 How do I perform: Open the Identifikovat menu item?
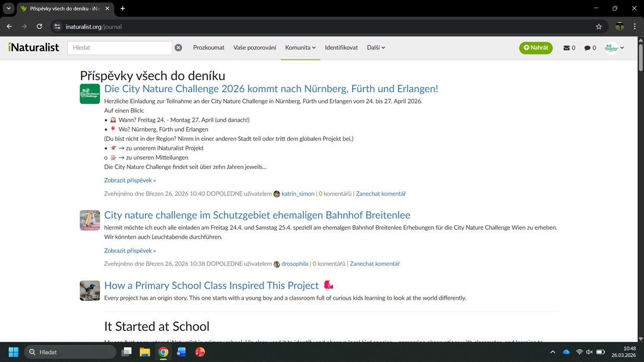coord(341,48)
